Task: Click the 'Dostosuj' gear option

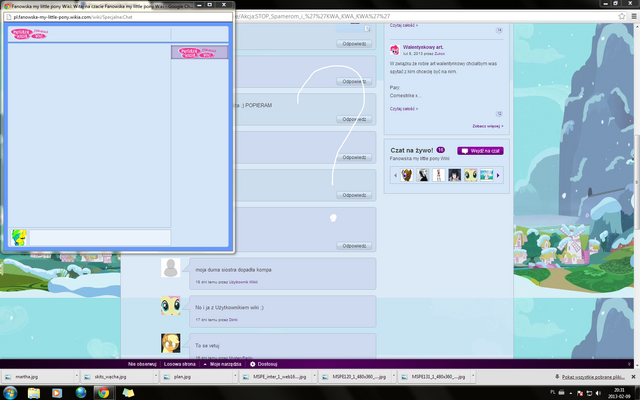Action: [264, 364]
